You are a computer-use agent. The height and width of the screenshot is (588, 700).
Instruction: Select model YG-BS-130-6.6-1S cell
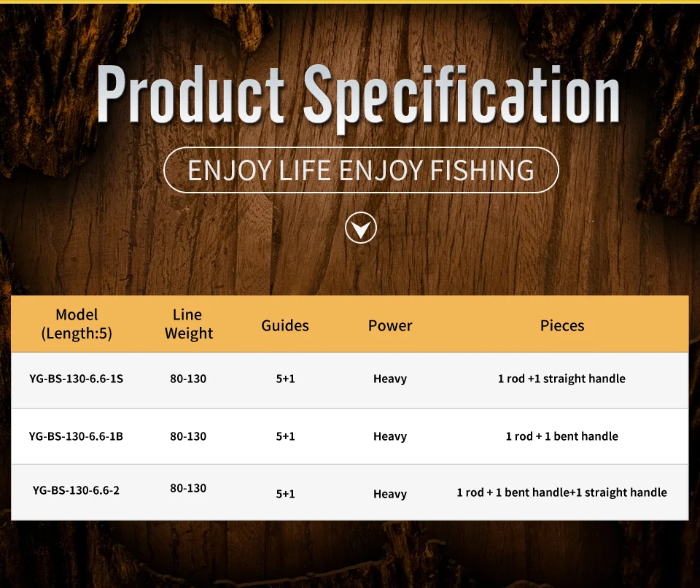(77, 379)
